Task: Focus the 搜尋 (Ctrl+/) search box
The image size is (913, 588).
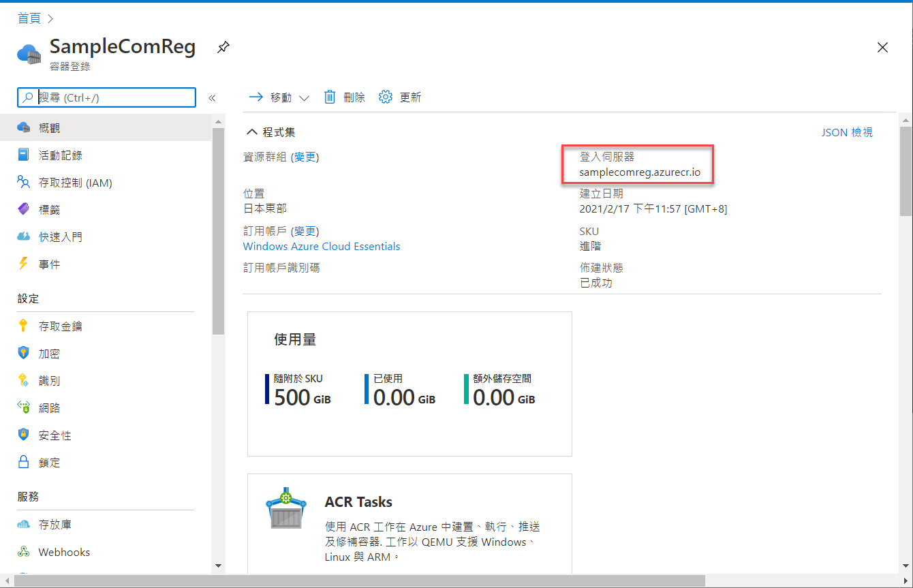Action: click(106, 97)
